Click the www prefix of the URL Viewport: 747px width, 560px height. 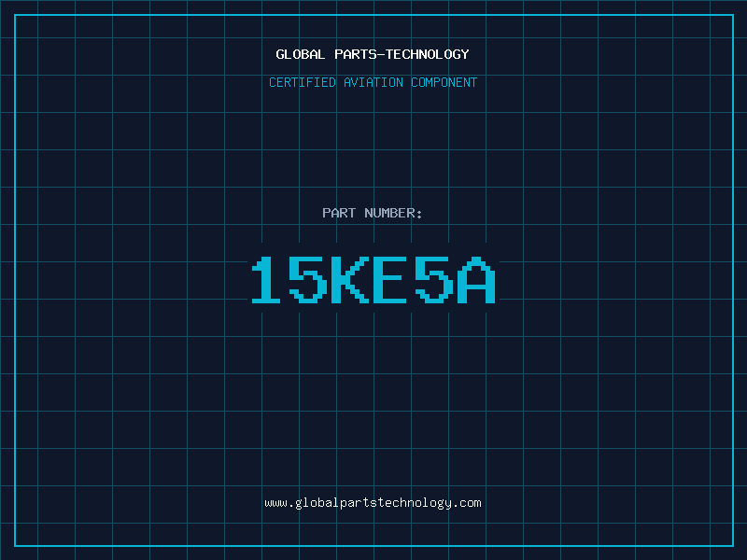click(x=275, y=503)
